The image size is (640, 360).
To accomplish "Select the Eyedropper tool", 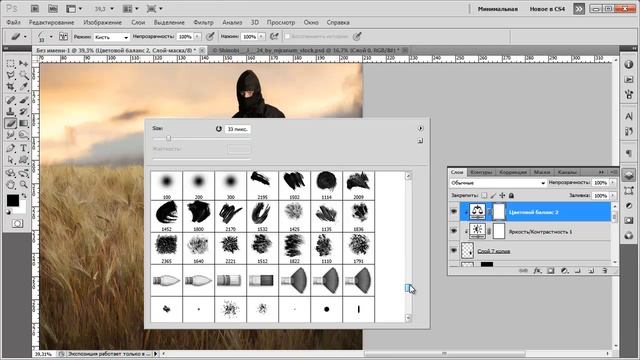I will coord(24,87).
